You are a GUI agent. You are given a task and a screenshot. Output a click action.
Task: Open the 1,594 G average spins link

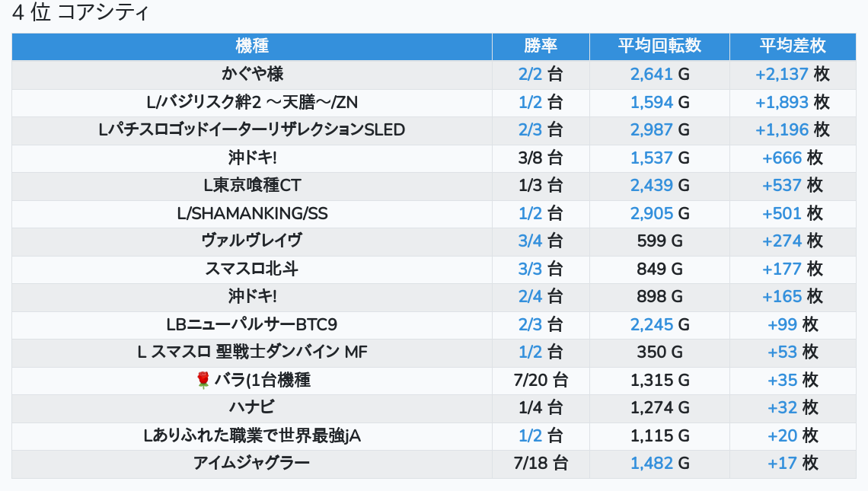click(x=652, y=103)
